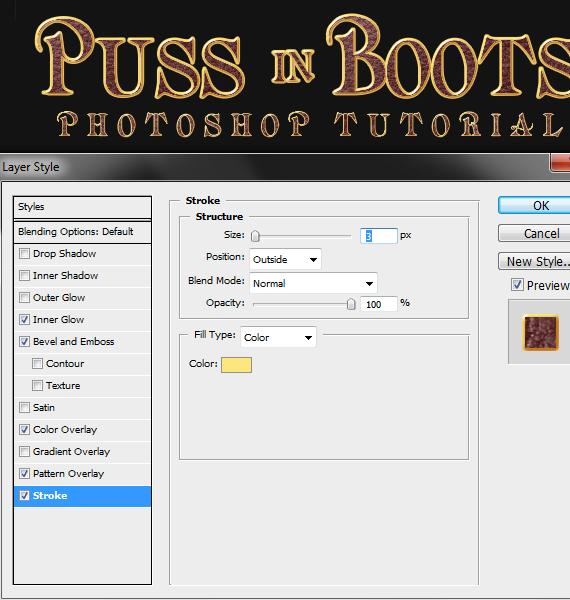Confirm with the OK button
Screen dimensions: 570x600
click(534, 205)
